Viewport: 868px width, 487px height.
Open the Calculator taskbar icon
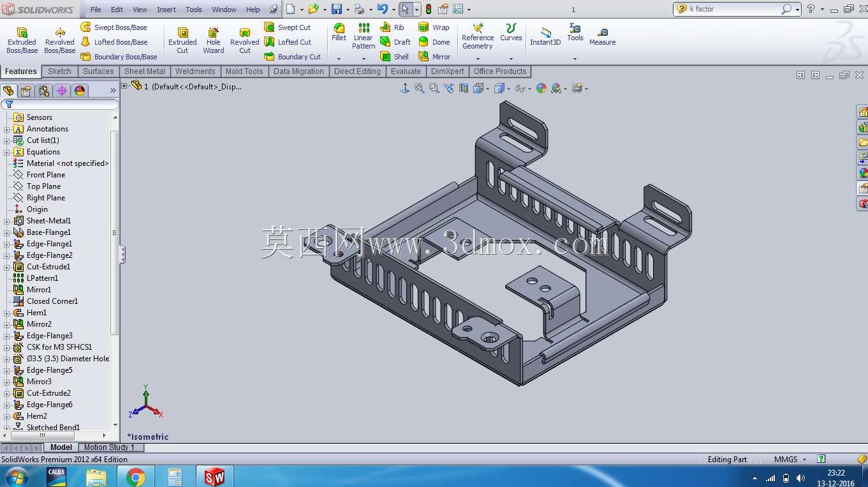tap(174, 477)
